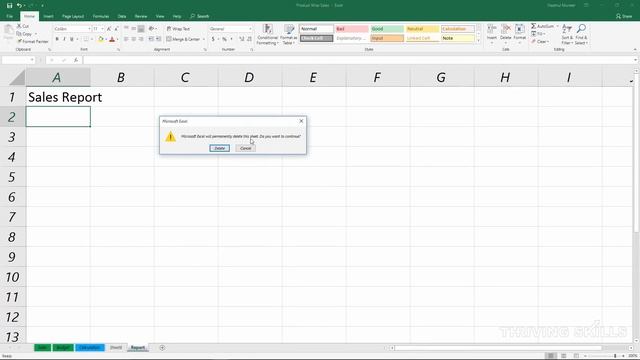Toggle Underline formatting

point(72,39)
